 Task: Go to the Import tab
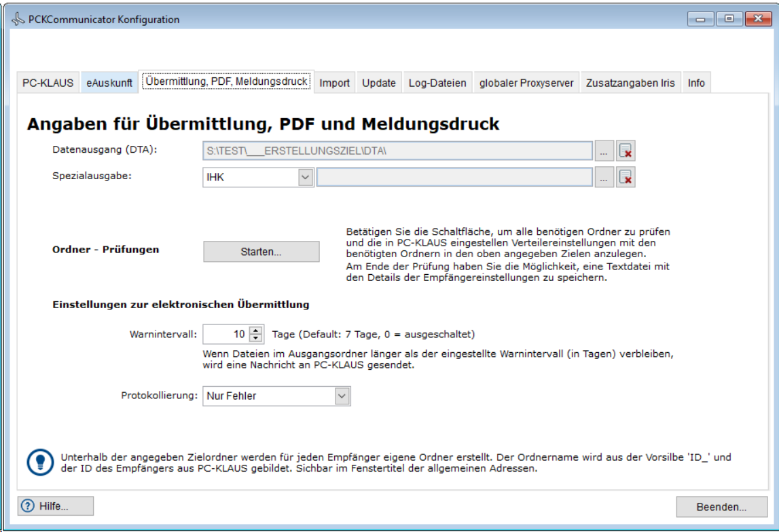coord(334,83)
